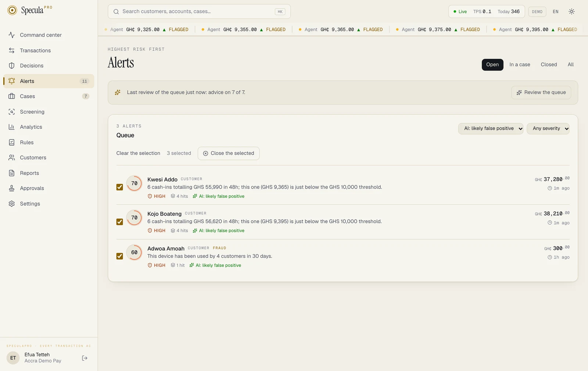
Task: Click the Cases count badge 7
Action: [86, 96]
